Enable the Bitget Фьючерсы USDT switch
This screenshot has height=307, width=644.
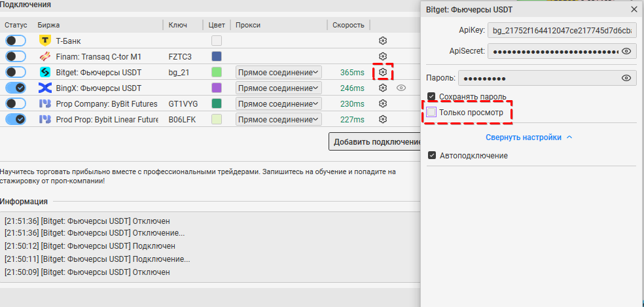(16, 73)
